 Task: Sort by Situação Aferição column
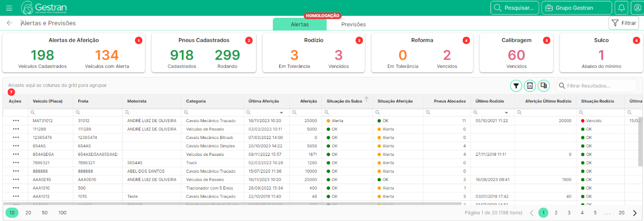point(395,101)
